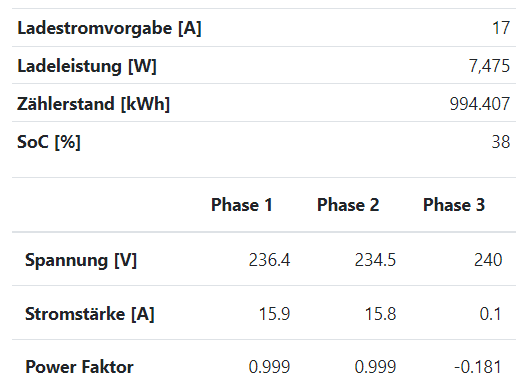Click the Ladestromvorgabe [A] label
The height and width of the screenshot is (386, 532).
click(109, 28)
